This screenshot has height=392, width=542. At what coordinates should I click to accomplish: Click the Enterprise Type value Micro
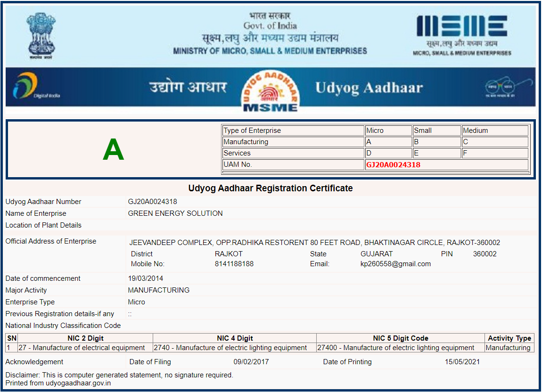point(137,302)
